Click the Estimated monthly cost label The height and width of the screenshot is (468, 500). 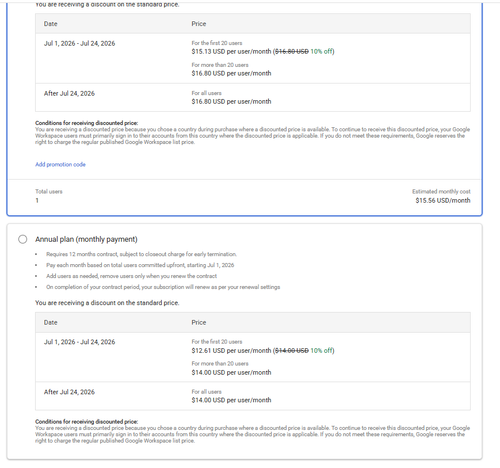coord(441,191)
